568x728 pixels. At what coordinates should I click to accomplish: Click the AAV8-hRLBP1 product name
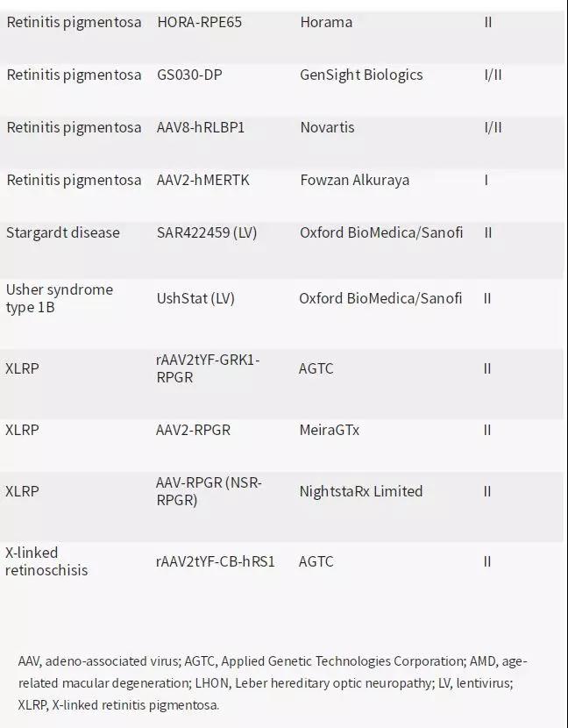[x=201, y=127]
